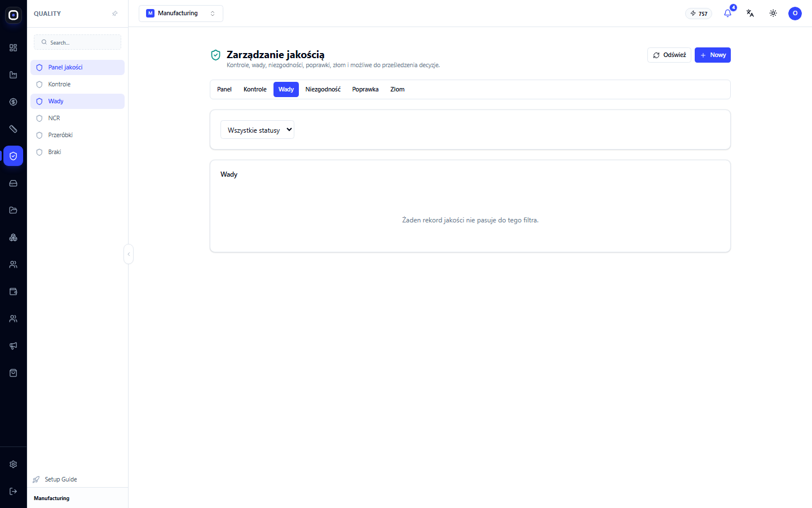Open the user avatar 'O' menu
812x508 pixels.
click(795, 13)
